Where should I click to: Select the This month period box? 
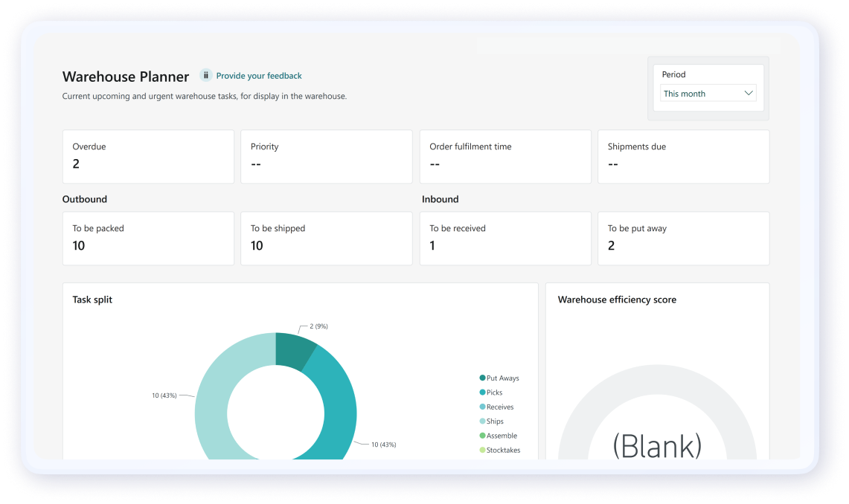707,94
